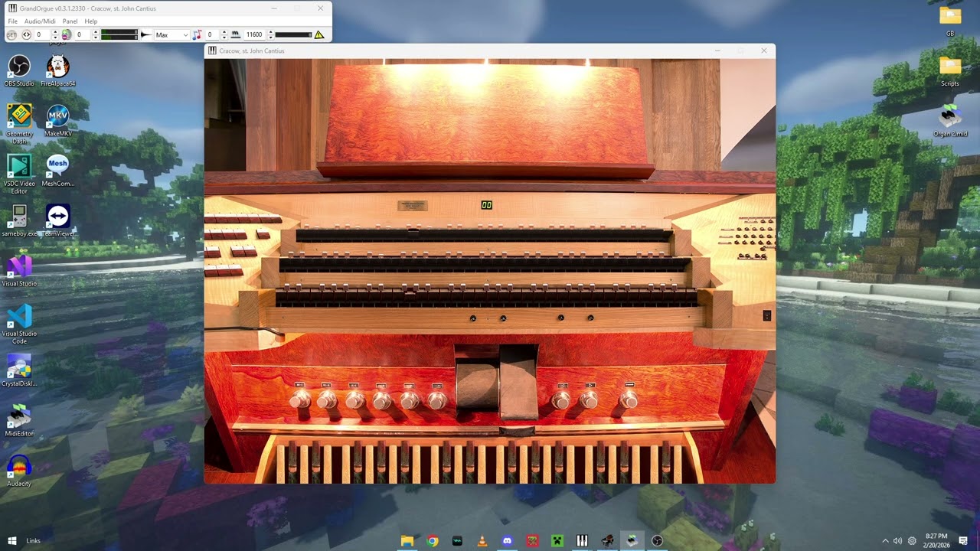
Task: Click the polyphony music notes icon
Action: 197,34
